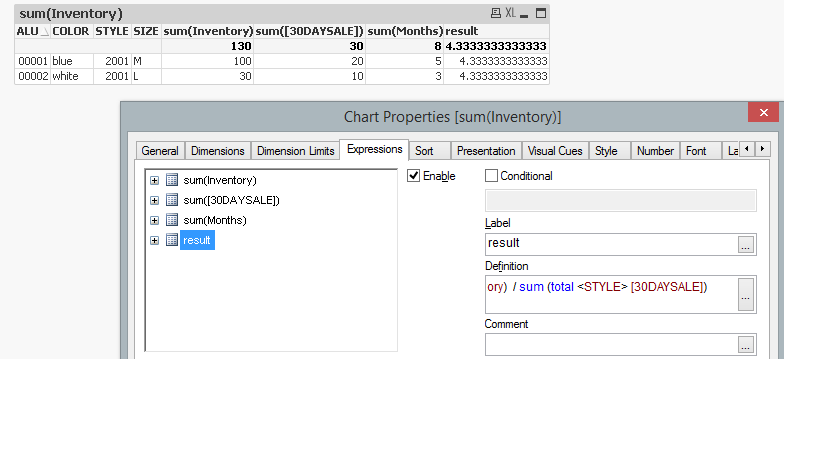Click the disabled Conditional expression field
Screen dimensions: 819x460
[621, 200]
